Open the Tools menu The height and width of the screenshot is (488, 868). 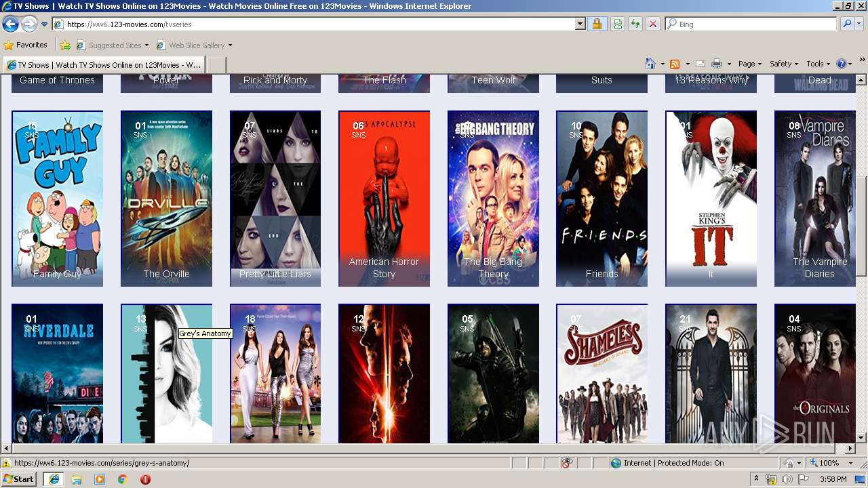tap(818, 64)
